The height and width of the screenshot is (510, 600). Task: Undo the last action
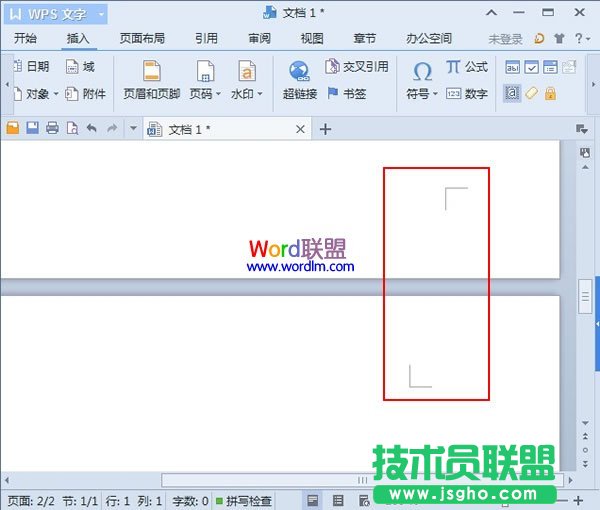click(91, 128)
